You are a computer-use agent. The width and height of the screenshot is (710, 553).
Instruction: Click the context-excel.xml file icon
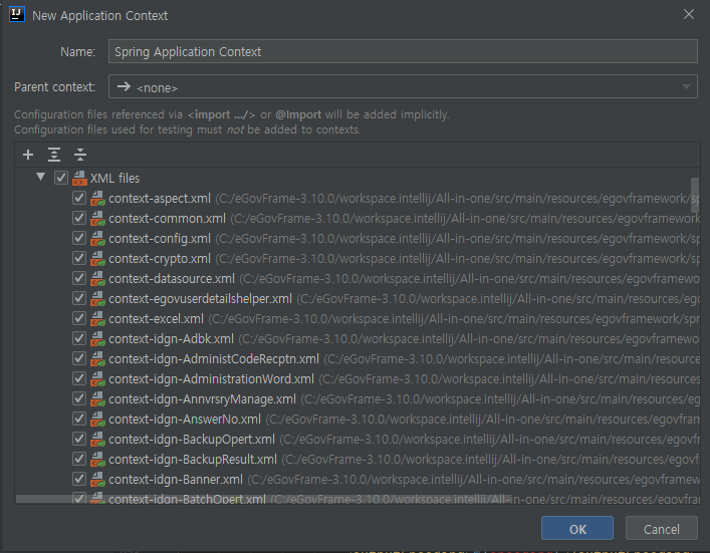97,318
